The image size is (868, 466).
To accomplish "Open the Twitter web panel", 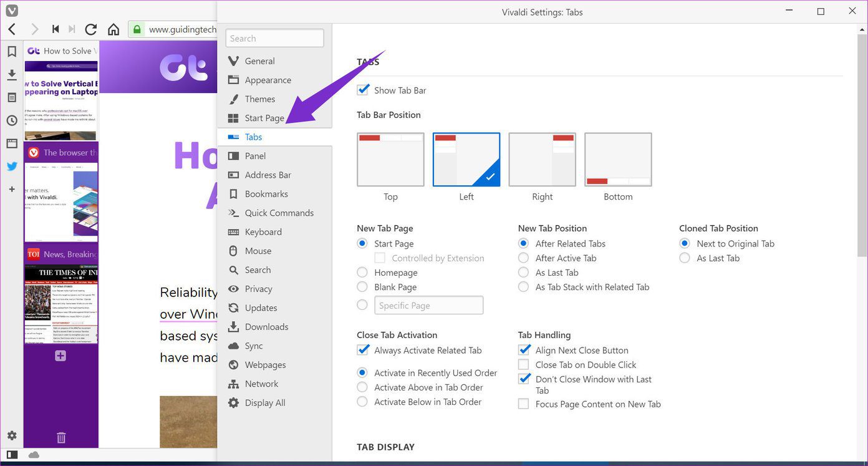I will click(12, 166).
